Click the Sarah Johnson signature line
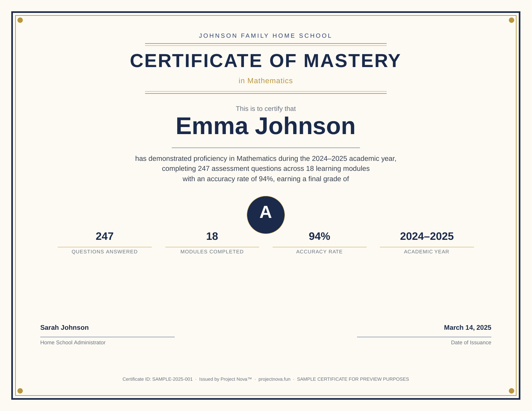 64,328
